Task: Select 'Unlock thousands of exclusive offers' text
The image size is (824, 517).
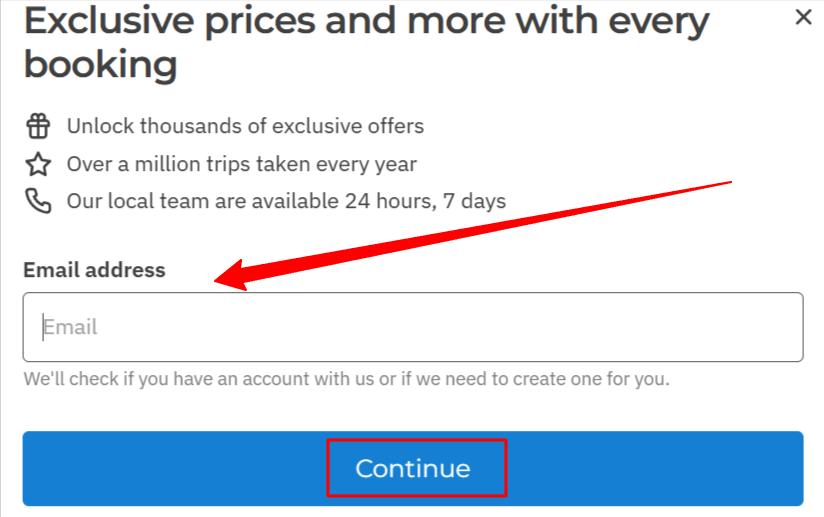Action: [x=245, y=126]
